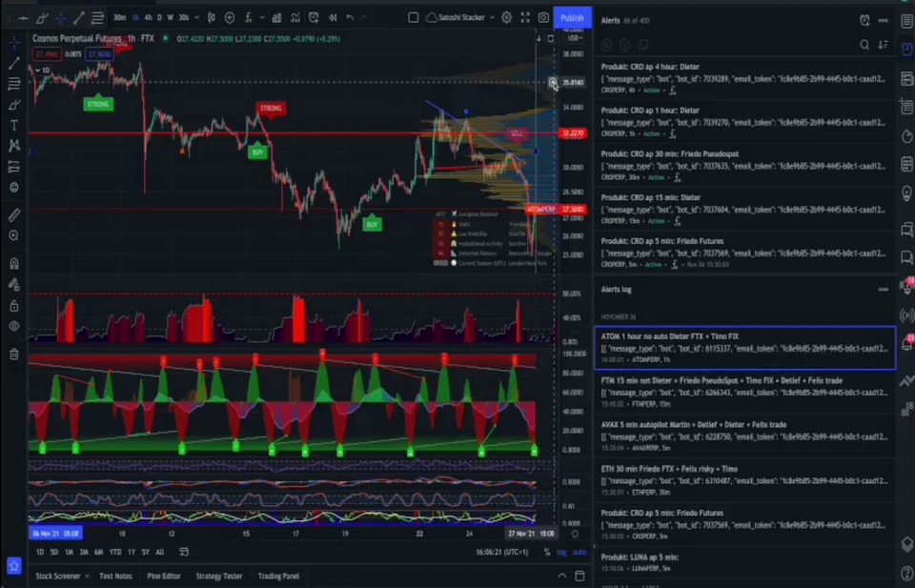The height and width of the screenshot is (588, 915).
Task: Open Alerts log three-dots menu
Action: (x=884, y=290)
